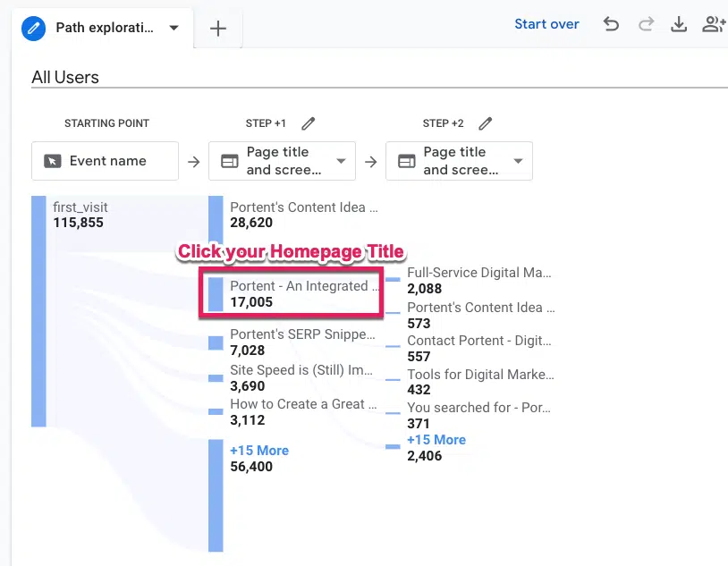
Task: Click the page icon in the STEP +1 selector
Action: (229, 161)
